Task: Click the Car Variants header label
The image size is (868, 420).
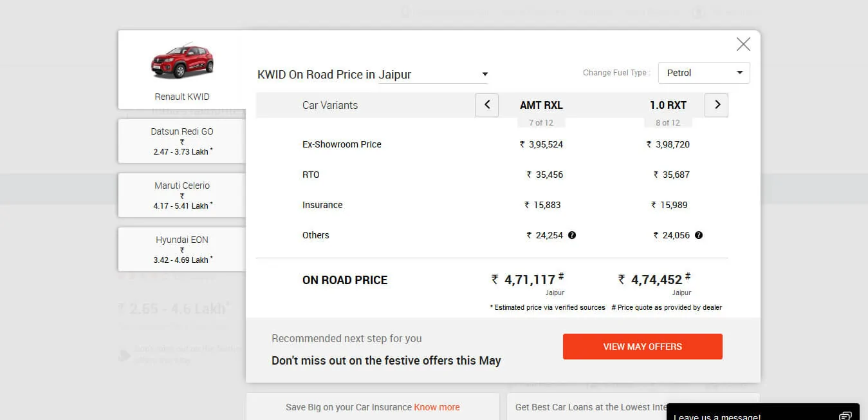Action: coord(330,105)
